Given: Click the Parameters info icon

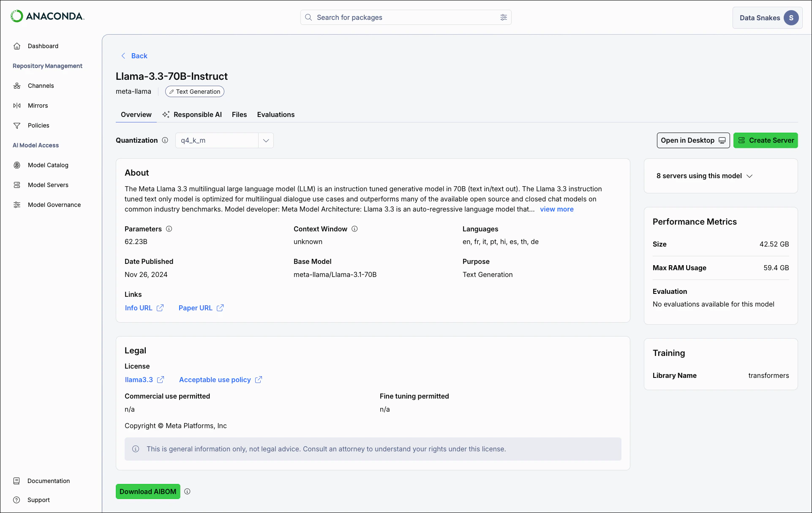Looking at the screenshot, I should point(169,229).
